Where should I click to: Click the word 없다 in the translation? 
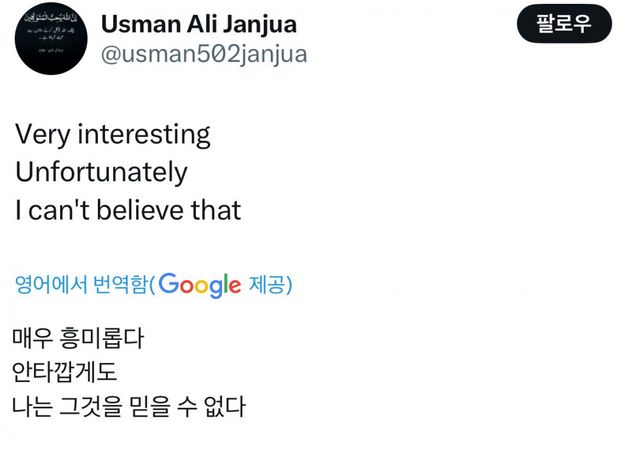pos(225,407)
